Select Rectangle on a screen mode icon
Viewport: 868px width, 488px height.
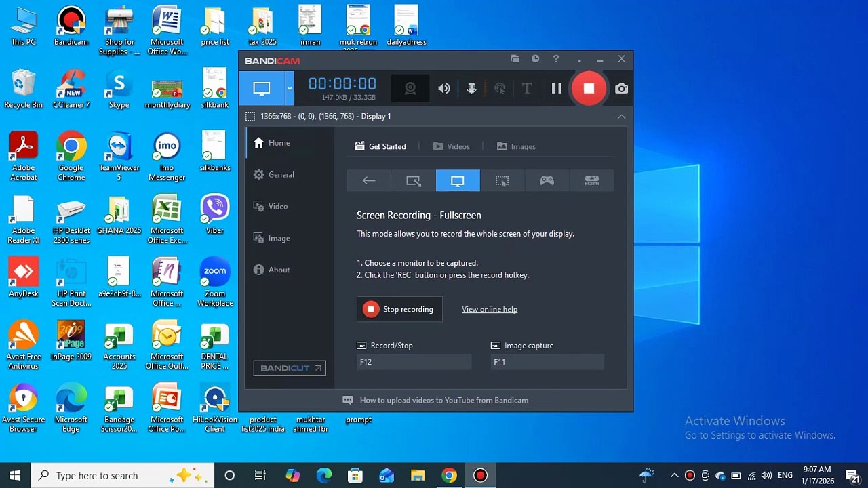414,181
